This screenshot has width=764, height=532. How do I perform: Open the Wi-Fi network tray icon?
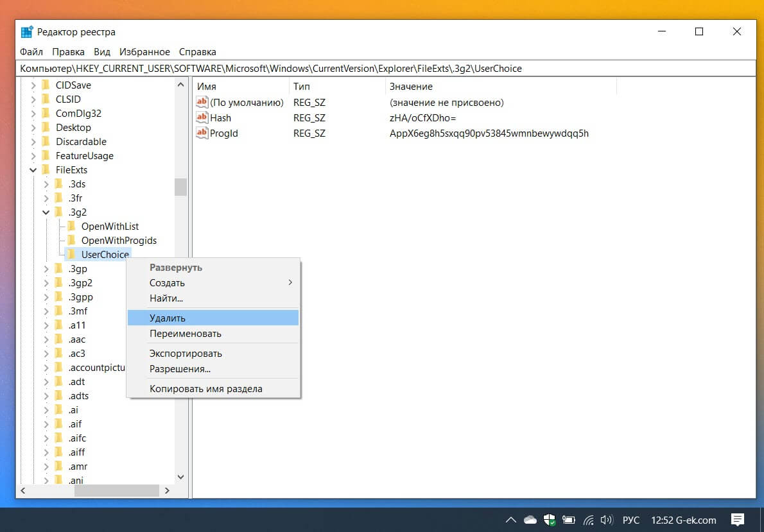(589, 520)
